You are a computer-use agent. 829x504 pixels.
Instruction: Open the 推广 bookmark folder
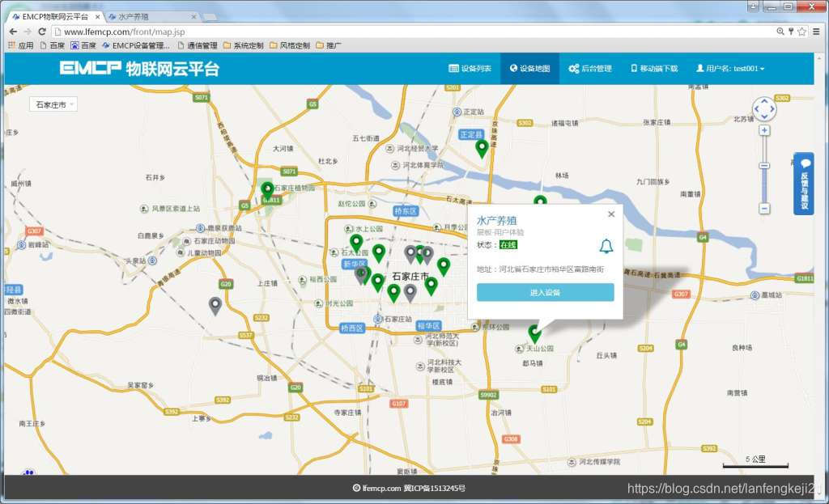[x=329, y=45]
